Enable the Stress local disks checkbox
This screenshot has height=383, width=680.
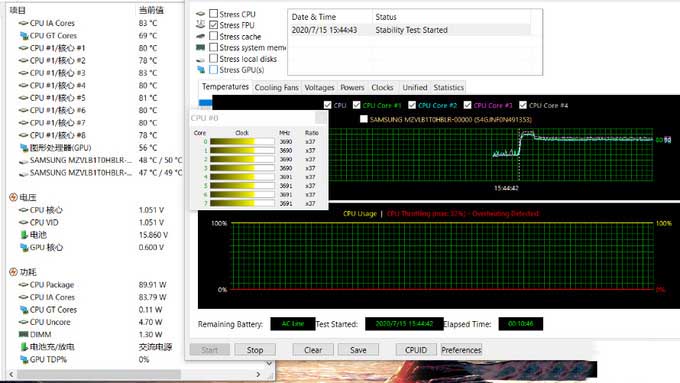pyautogui.click(x=213, y=58)
